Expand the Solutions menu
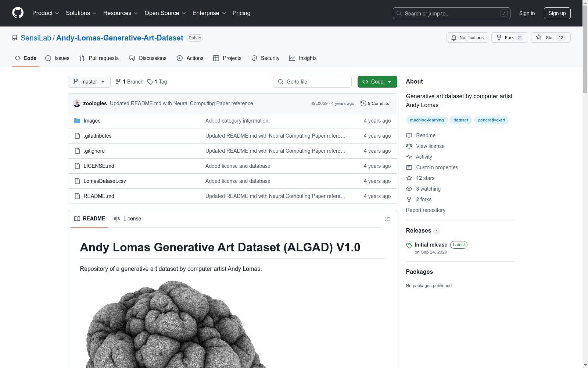This screenshot has width=588, height=368. 81,13
